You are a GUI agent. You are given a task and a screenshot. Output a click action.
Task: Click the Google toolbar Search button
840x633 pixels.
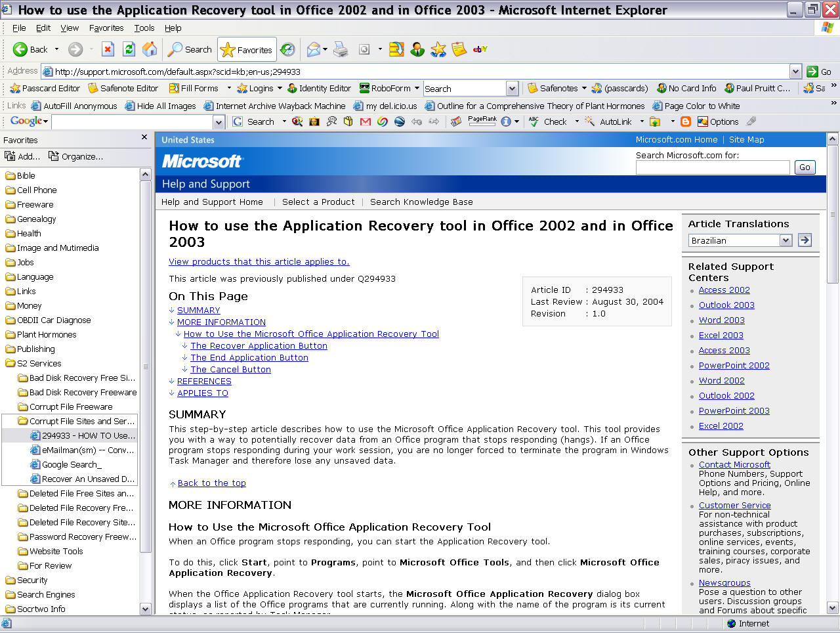(254, 121)
